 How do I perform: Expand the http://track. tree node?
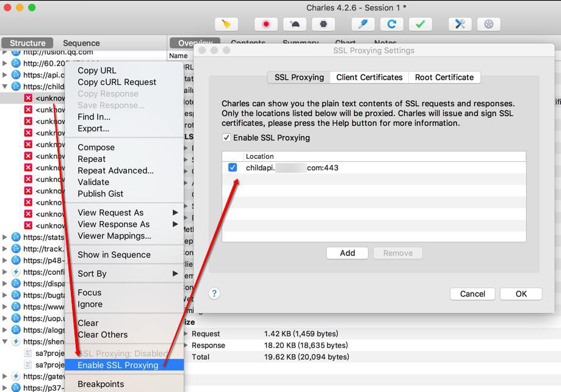click(x=5, y=249)
